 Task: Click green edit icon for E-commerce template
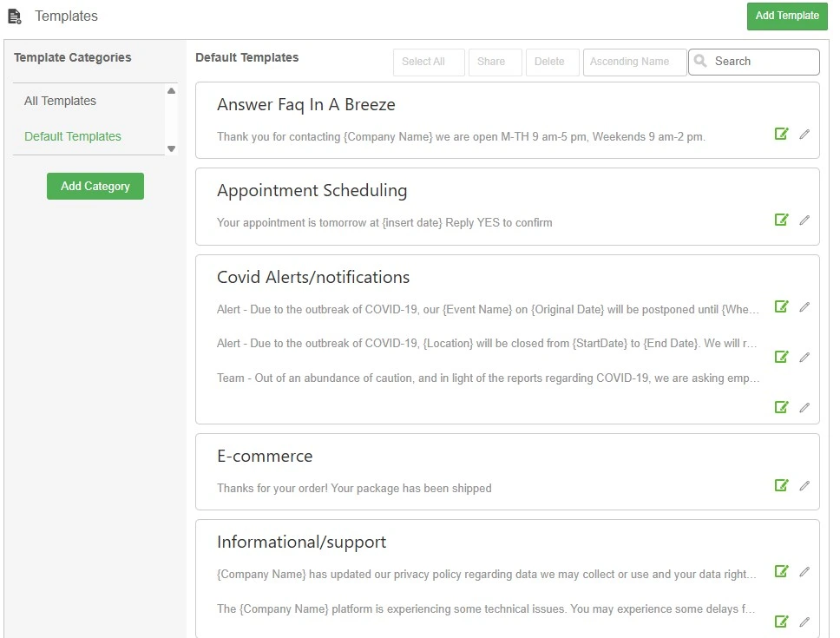(781, 485)
